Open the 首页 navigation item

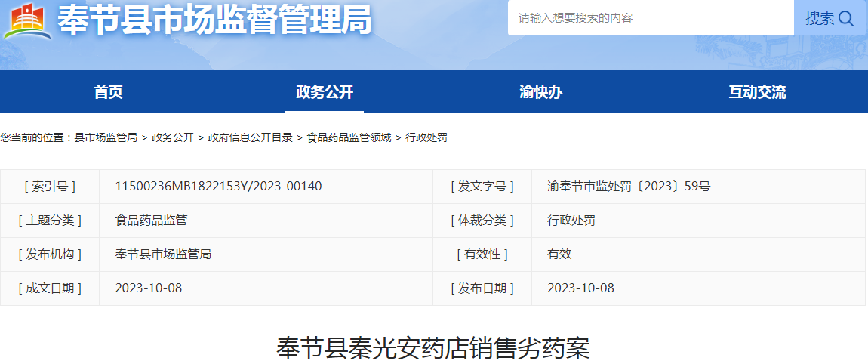(108, 92)
